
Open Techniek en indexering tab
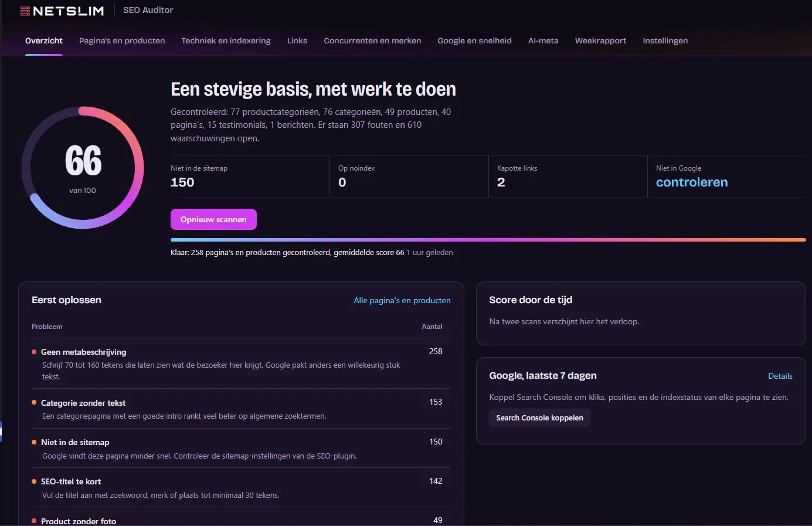(x=226, y=40)
